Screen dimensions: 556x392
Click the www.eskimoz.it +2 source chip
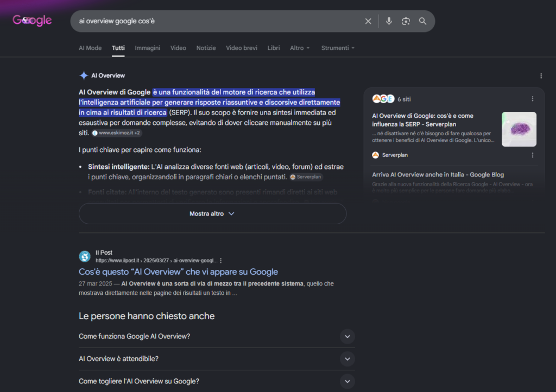click(x=116, y=133)
